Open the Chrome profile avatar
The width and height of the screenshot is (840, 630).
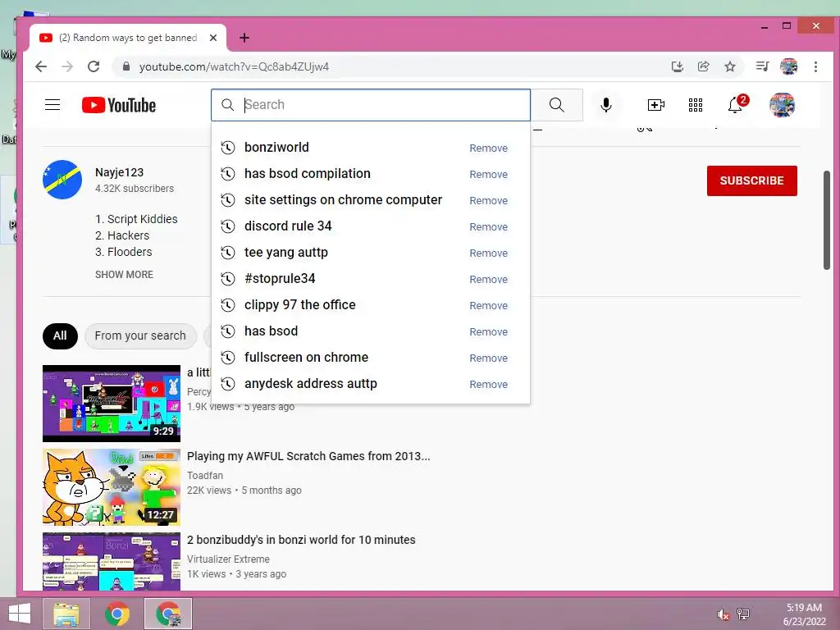tap(788, 66)
